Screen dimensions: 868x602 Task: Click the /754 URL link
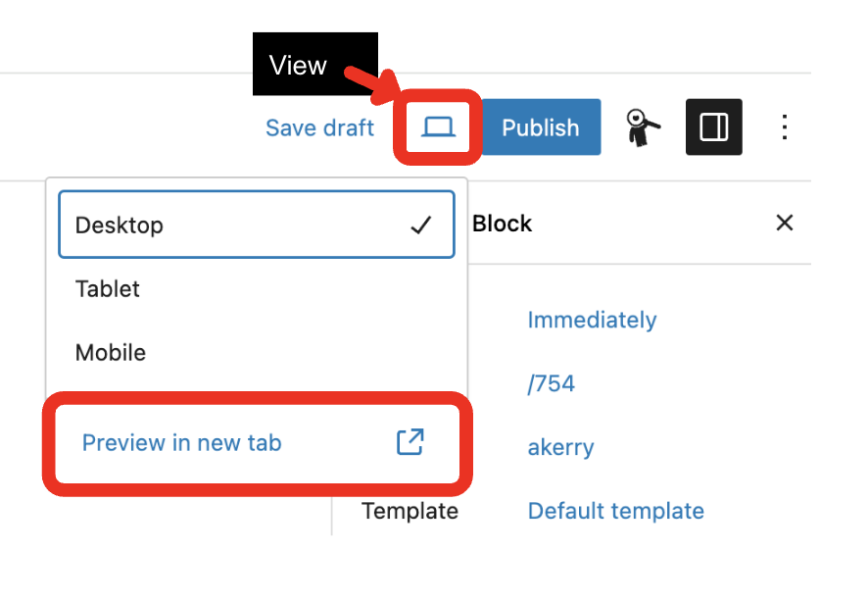coord(551,383)
